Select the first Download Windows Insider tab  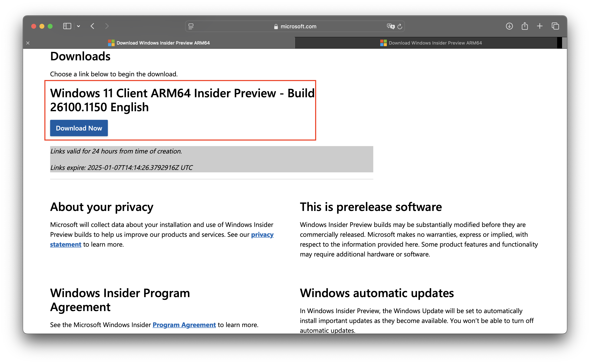[159, 43]
